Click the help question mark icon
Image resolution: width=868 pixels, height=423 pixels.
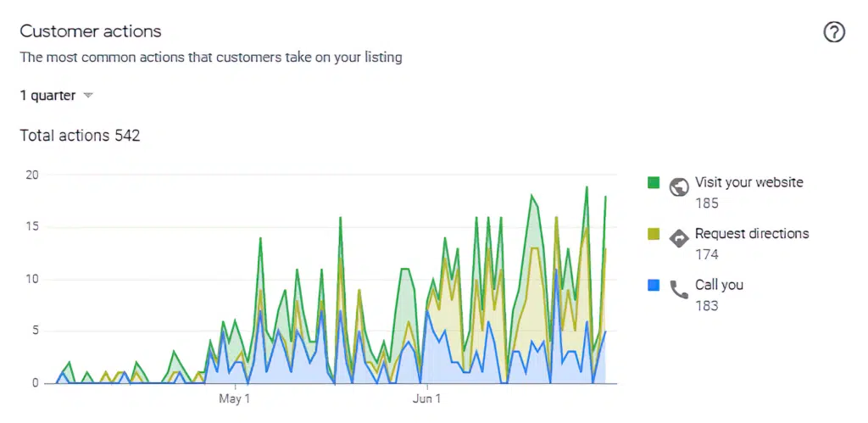click(x=834, y=33)
